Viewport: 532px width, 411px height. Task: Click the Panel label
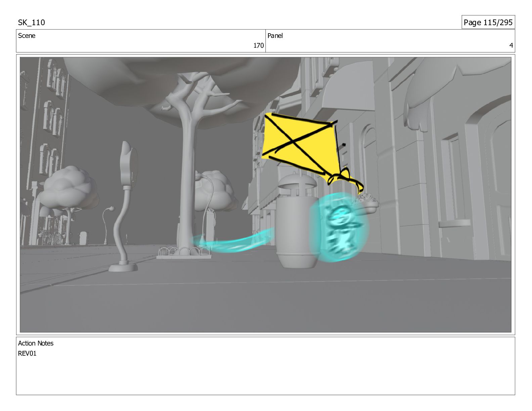point(275,36)
